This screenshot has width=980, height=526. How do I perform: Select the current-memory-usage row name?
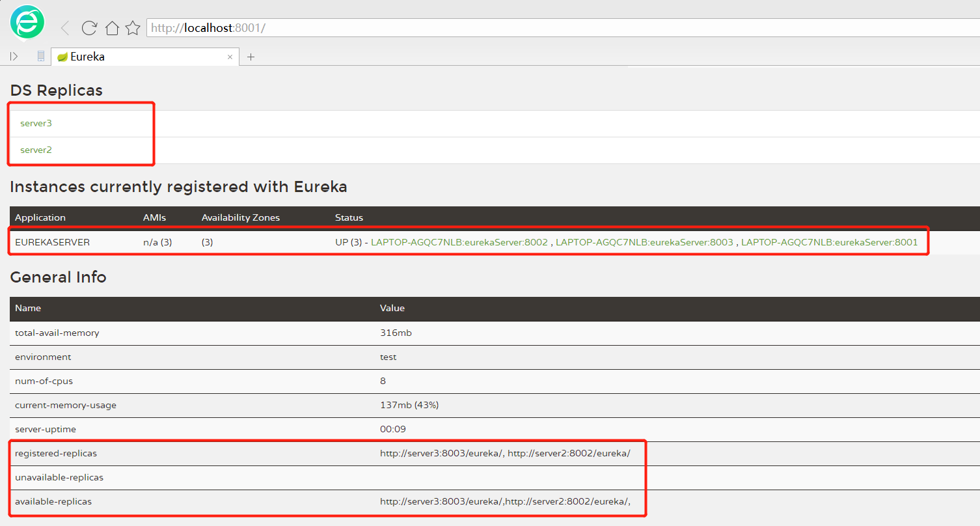pos(66,405)
